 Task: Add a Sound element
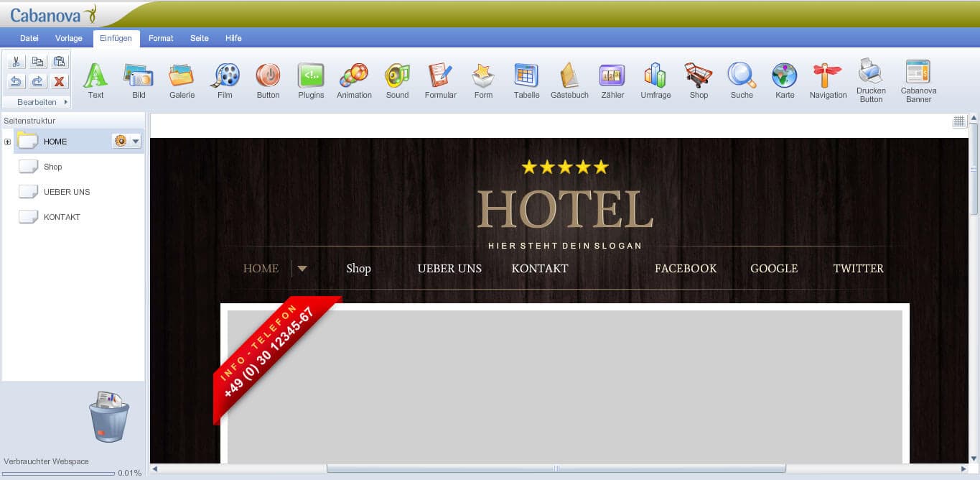pyautogui.click(x=397, y=80)
